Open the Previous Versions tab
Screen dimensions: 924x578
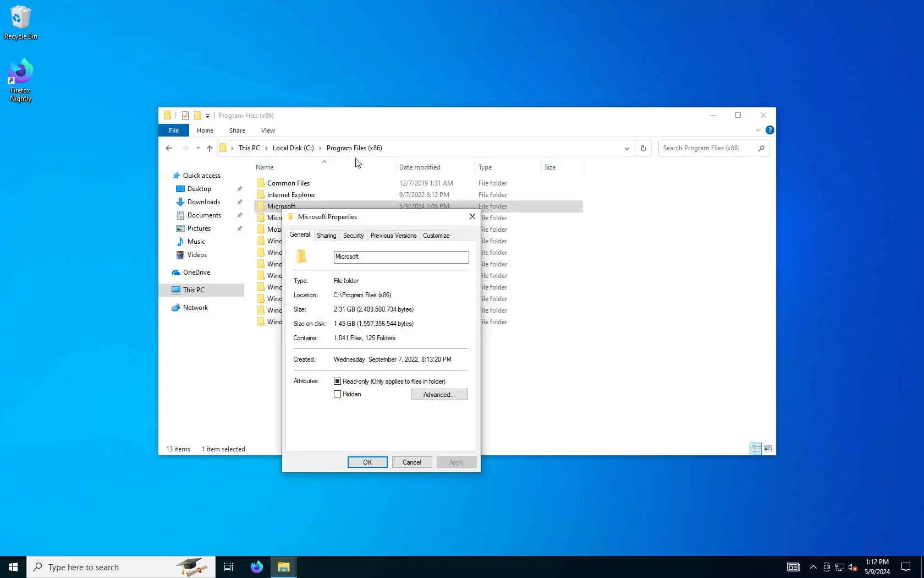[x=393, y=236]
